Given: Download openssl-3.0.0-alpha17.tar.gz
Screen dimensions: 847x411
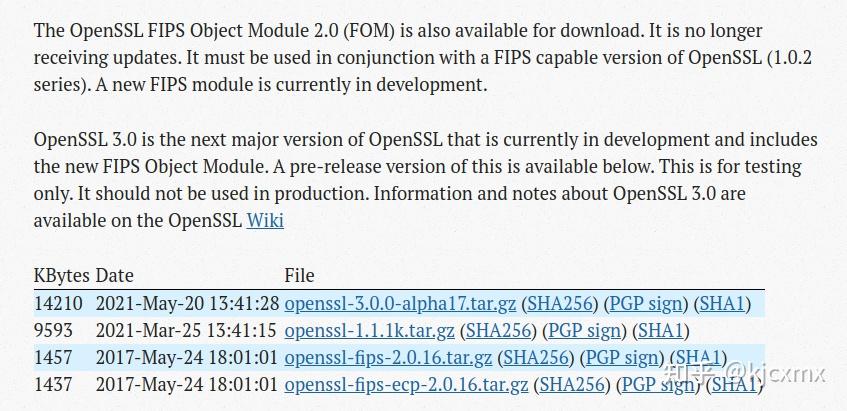Looking at the screenshot, I should point(400,304).
